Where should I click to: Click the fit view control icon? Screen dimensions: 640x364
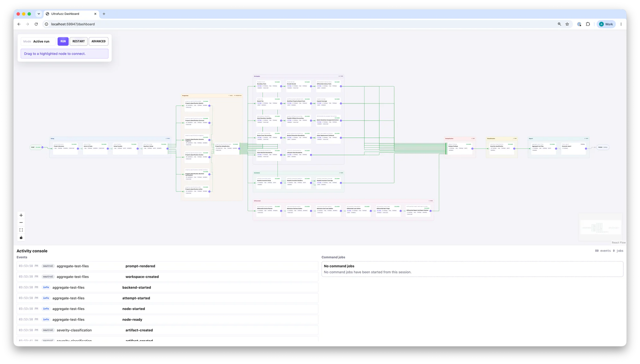pos(21,230)
